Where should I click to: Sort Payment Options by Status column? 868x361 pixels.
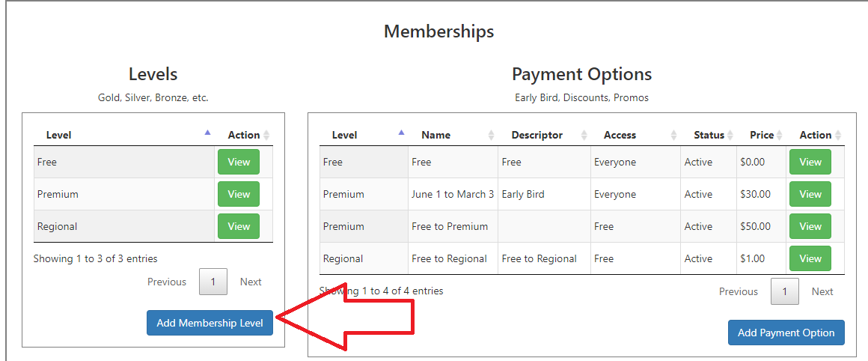(708, 135)
